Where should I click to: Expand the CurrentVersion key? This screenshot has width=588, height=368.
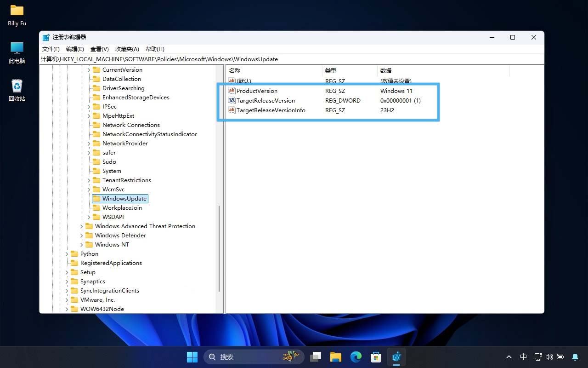pos(89,70)
